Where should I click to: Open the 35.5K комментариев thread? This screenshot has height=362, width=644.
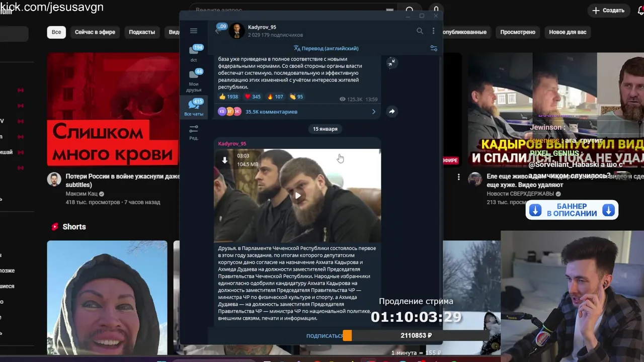271,112
